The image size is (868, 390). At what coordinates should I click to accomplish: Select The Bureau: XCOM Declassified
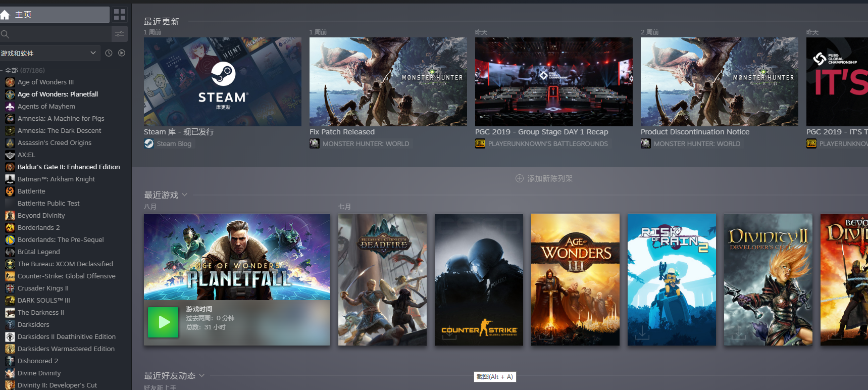[x=66, y=264]
